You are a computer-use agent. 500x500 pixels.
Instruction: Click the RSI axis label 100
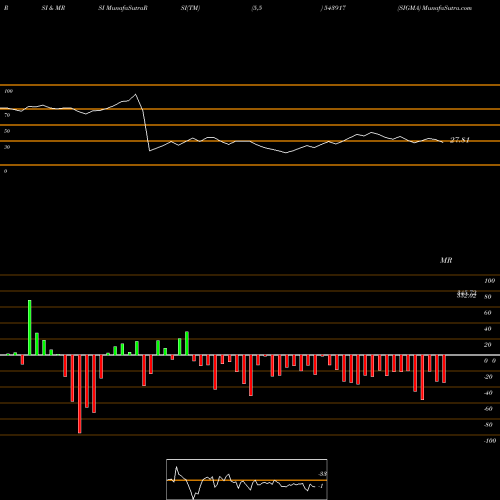[x=8, y=91]
